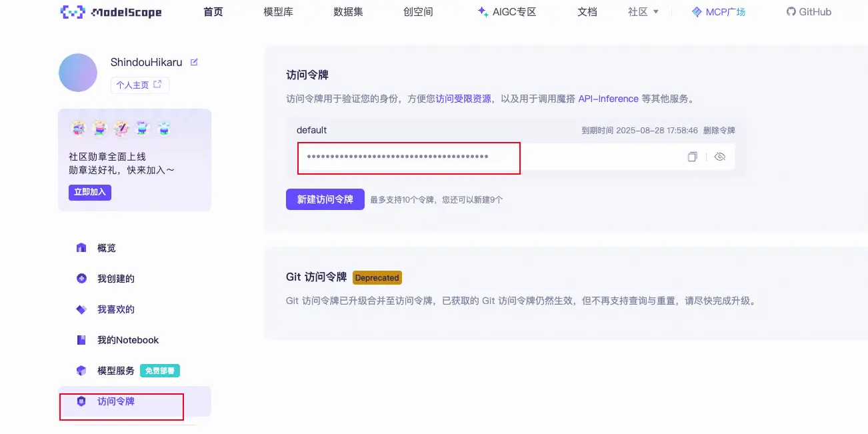Open the 模型库 nav item

[x=278, y=12]
